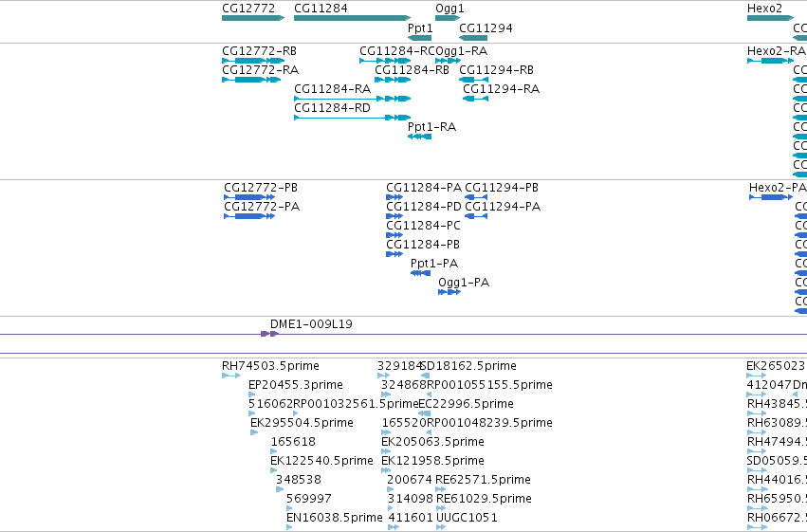Screen dimensions: 807x532
Task: Click EST RH63089 at right edge
Action: tap(757, 432)
